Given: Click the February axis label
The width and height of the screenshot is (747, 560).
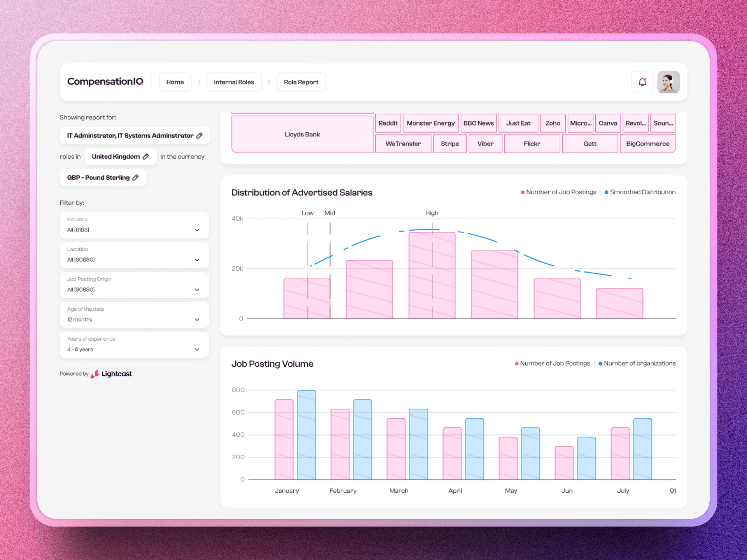Looking at the screenshot, I should pyautogui.click(x=343, y=491).
